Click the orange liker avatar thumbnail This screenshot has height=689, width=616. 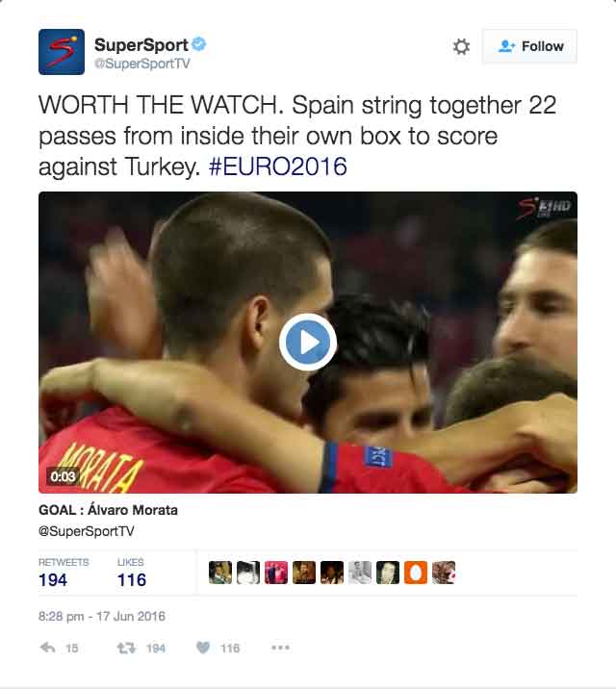(416, 573)
